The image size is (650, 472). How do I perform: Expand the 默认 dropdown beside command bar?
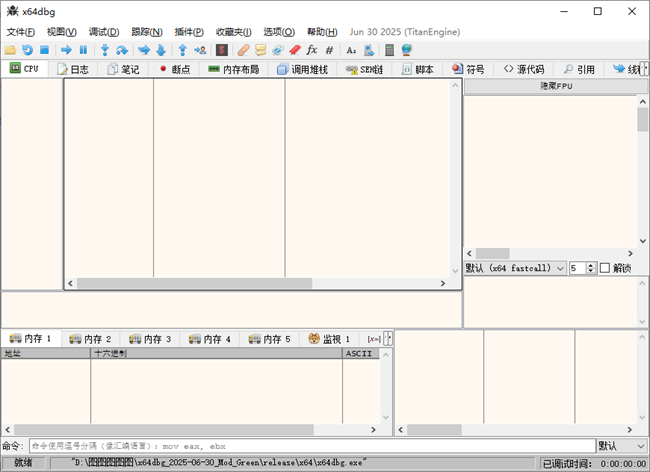coord(621,445)
